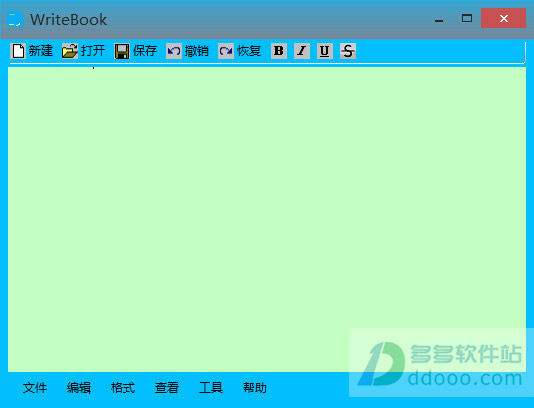The image size is (534, 408).
Task: Click the Open folder icon
Action: click(70, 51)
